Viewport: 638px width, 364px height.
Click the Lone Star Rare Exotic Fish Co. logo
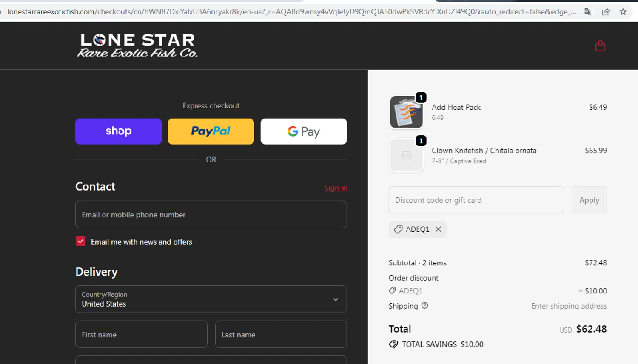click(x=137, y=45)
